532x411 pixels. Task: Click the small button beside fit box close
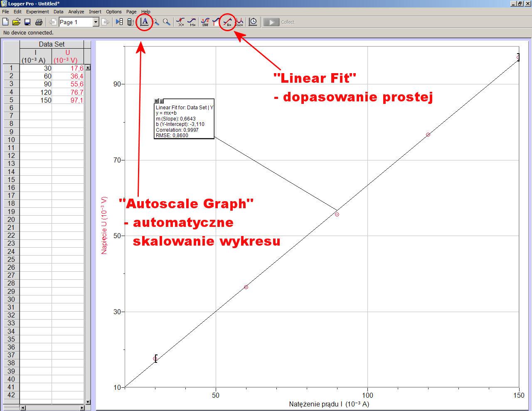coord(162,101)
